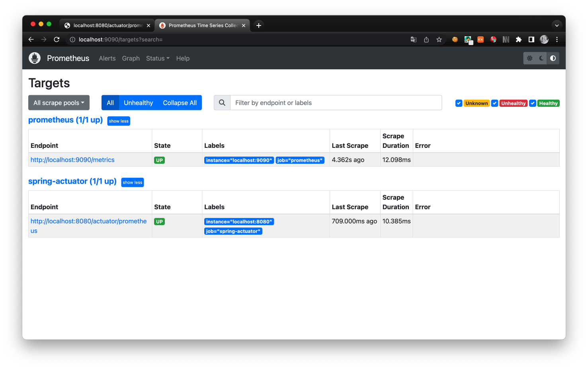View site information icon in address bar
Screen dimensions: 588x369
click(72, 39)
